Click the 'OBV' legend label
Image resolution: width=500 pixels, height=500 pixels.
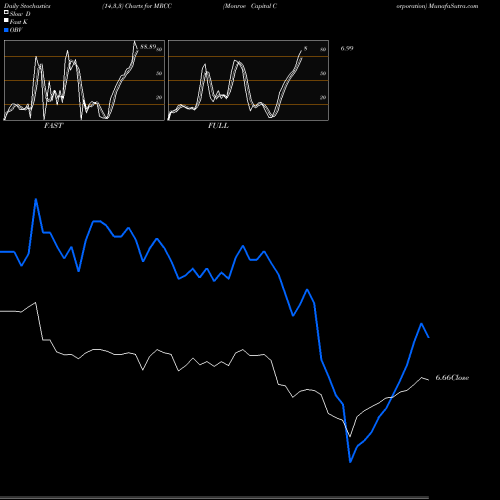point(16,30)
